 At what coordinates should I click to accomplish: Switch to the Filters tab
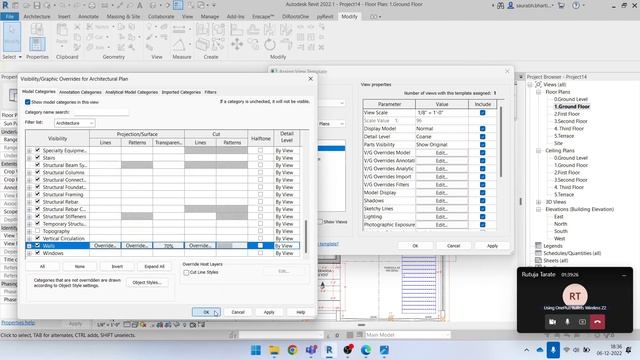click(x=210, y=92)
